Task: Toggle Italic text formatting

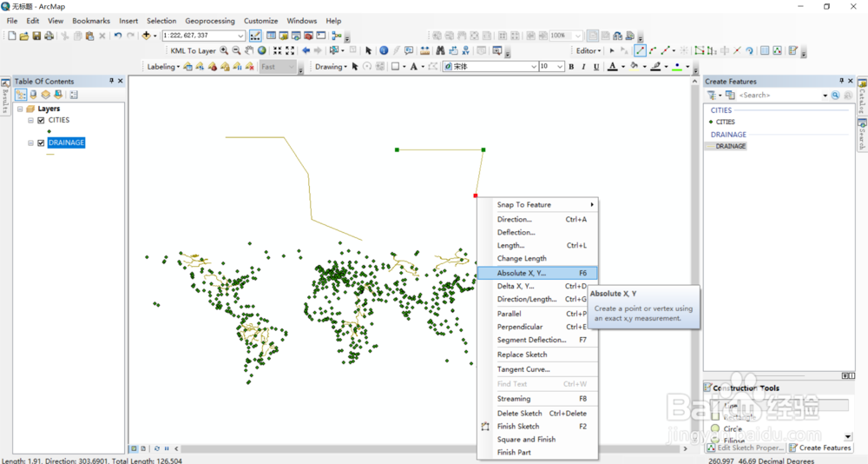Action: click(583, 67)
